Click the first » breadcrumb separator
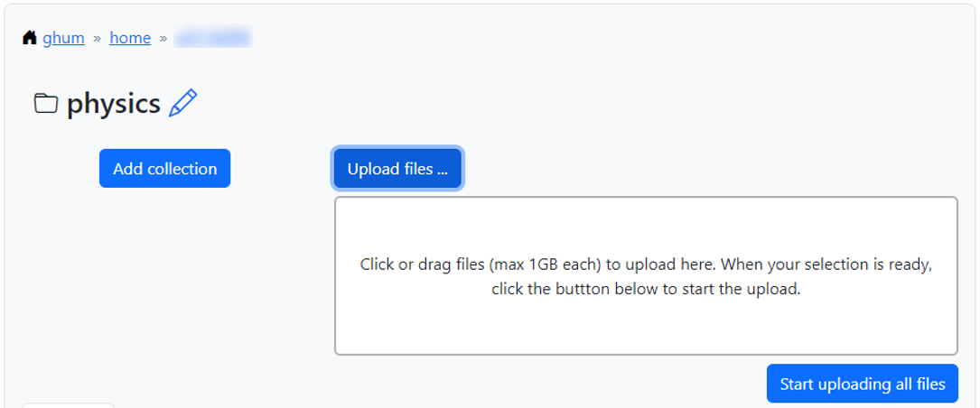 tap(97, 38)
